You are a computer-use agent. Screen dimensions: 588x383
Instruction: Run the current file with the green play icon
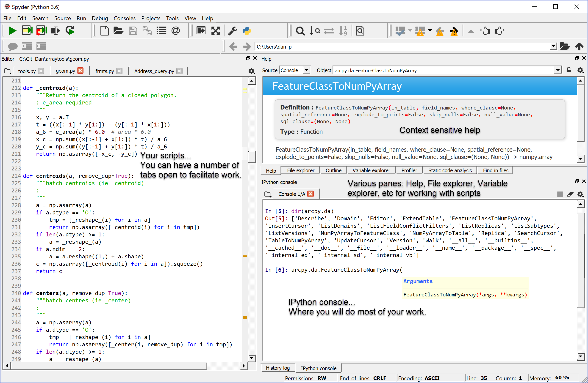(x=12, y=31)
